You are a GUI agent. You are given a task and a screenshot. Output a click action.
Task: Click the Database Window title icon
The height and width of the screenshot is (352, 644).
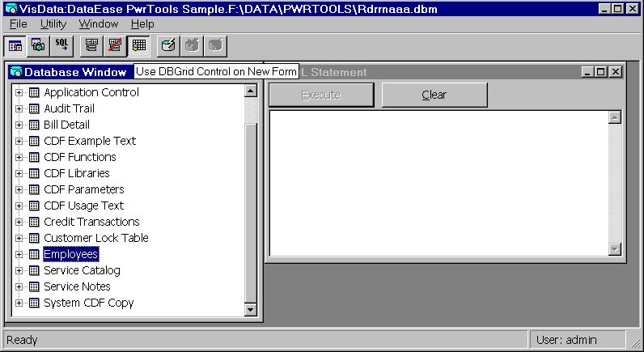coord(16,72)
